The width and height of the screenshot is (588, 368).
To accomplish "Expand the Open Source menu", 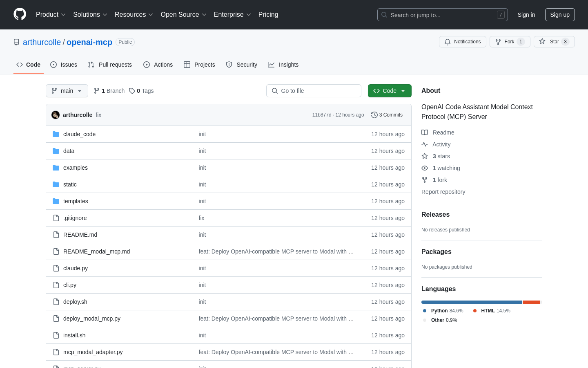I will click(184, 15).
